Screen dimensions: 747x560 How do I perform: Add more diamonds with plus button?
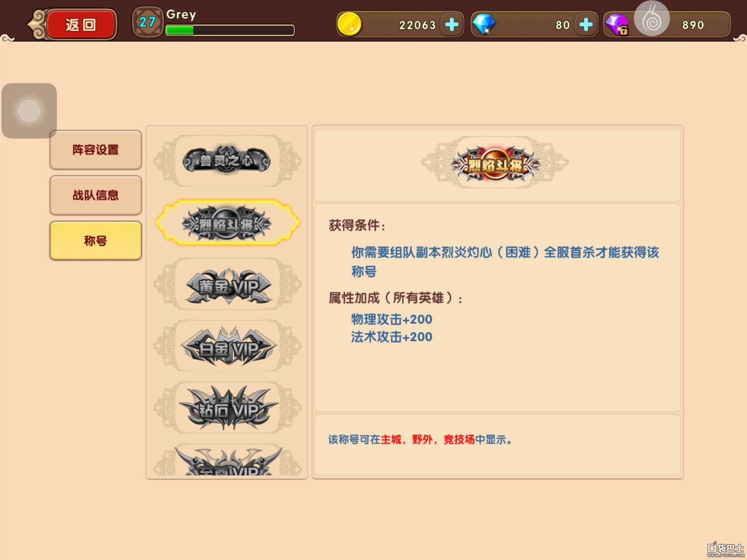(x=586, y=25)
